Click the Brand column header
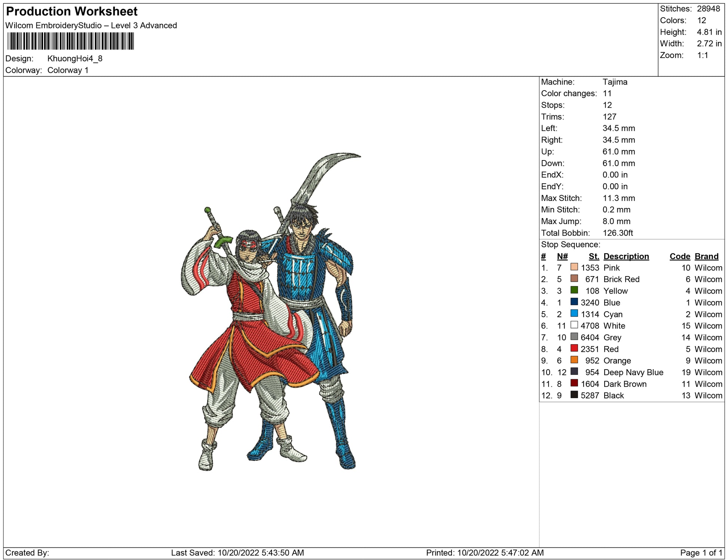 (x=706, y=256)
